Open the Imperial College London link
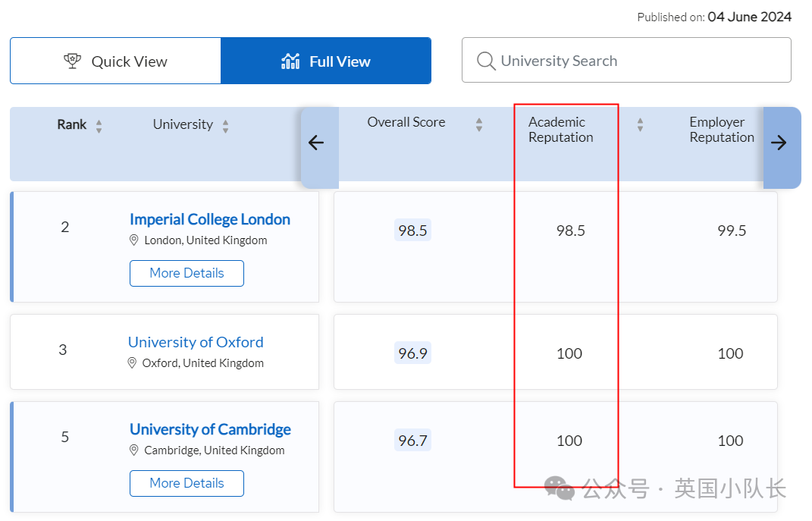The height and width of the screenshot is (521, 812). coord(210,220)
